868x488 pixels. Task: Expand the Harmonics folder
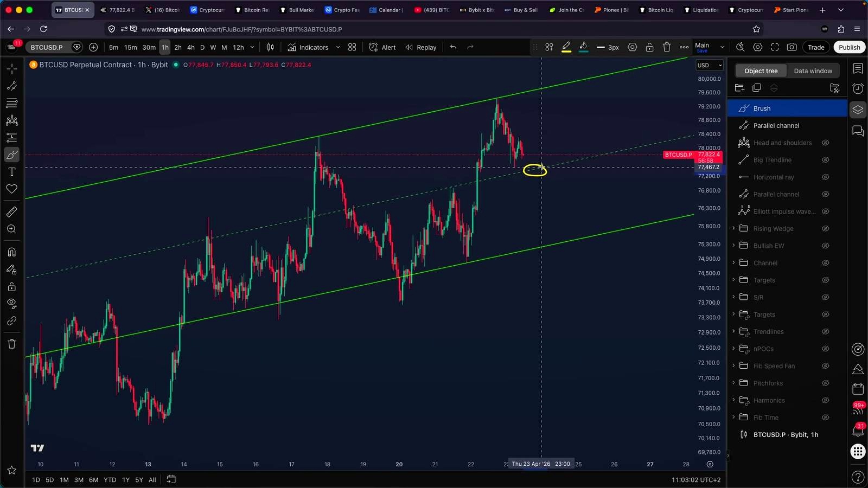733,400
